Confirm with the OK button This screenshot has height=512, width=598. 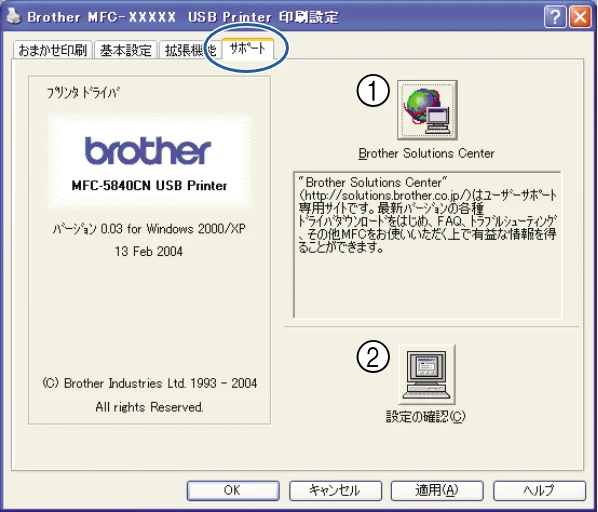[x=233, y=490]
